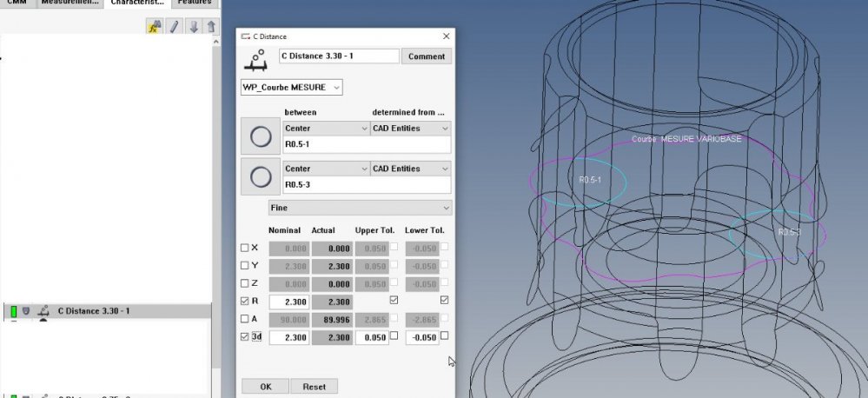Image resolution: width=868 pixels, height=398 pixels.
Task: Click the X actual value 0.000
Action: point(332,249)
